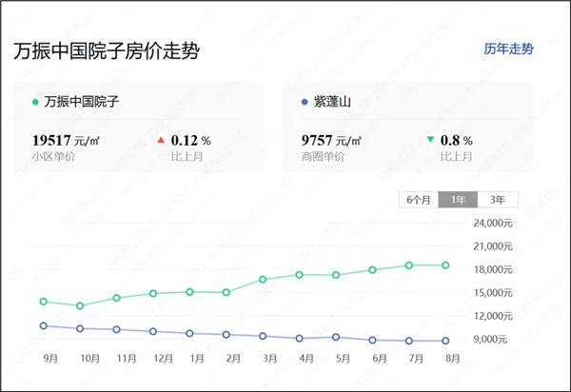Click the 紫蓬山 legend label
Viewport: 571px width, 392px height.
tap(332, 102)
